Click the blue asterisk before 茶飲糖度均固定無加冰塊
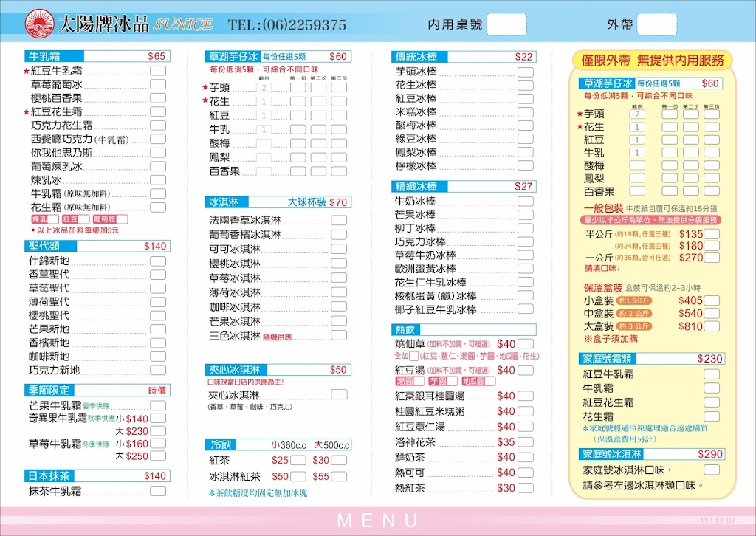The height and width of the screenshot is (536, 756). coord(211,492)
